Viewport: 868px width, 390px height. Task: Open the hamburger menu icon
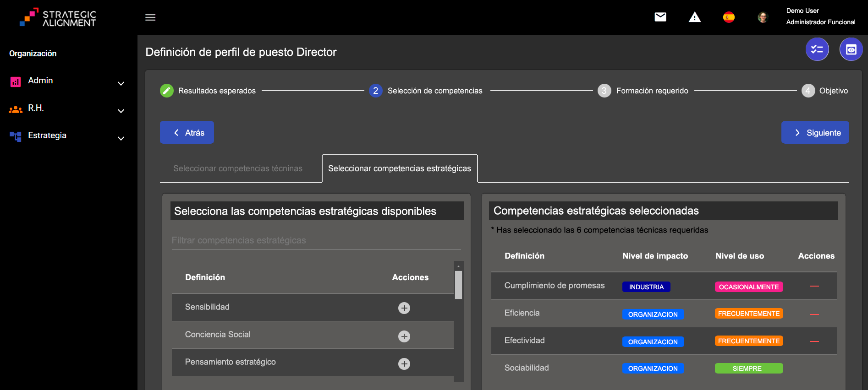point(150,17)
